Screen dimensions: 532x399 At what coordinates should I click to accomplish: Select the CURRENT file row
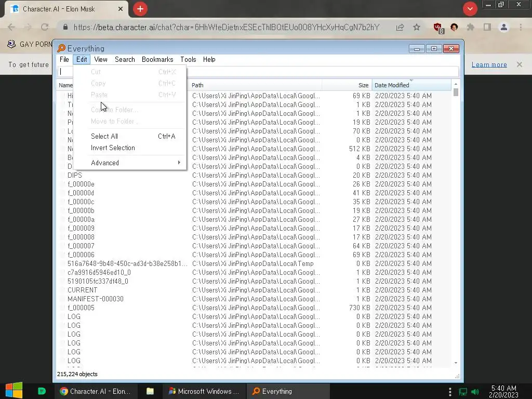pos(82,290)
